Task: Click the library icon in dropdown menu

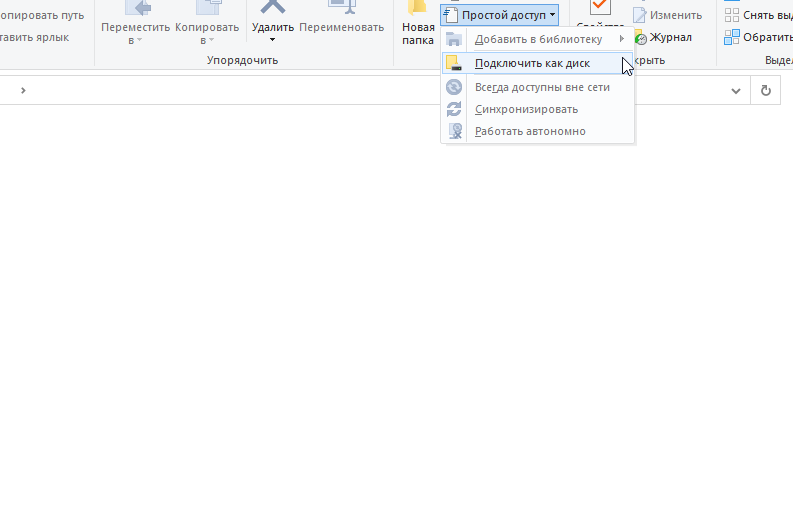Action: point(454,39)
